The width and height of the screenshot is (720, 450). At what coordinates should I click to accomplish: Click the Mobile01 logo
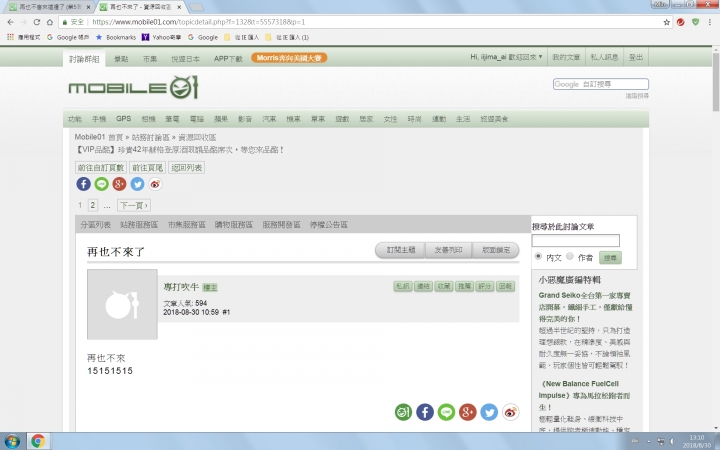(x=133, y=87)
